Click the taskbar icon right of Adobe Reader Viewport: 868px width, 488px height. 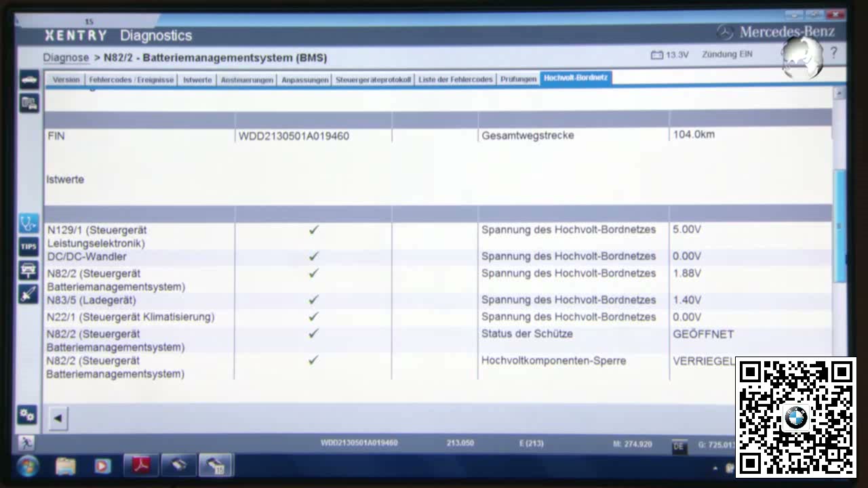(x=178, y=466)
